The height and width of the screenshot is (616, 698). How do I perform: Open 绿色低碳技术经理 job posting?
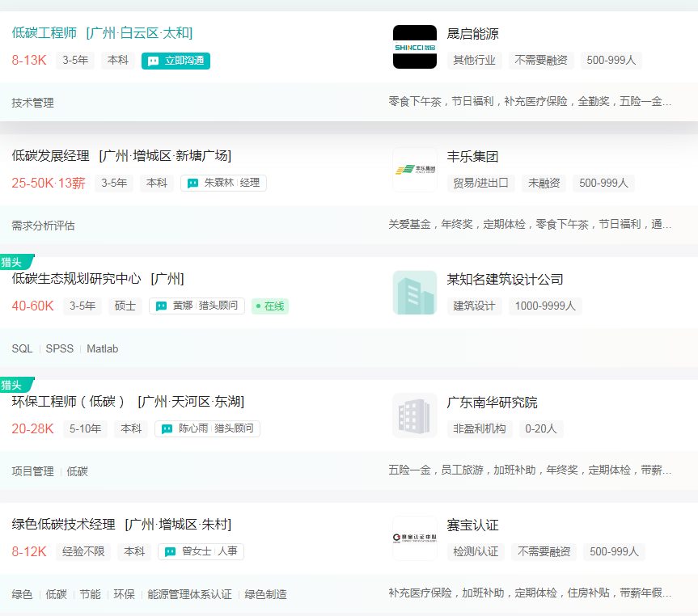pos(63,525)
